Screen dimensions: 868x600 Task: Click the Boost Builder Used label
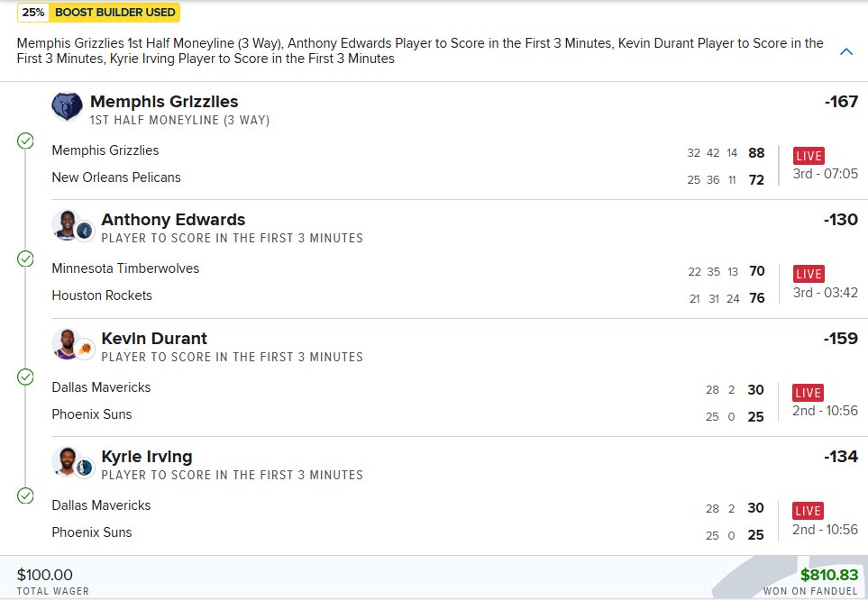[114, 13]
